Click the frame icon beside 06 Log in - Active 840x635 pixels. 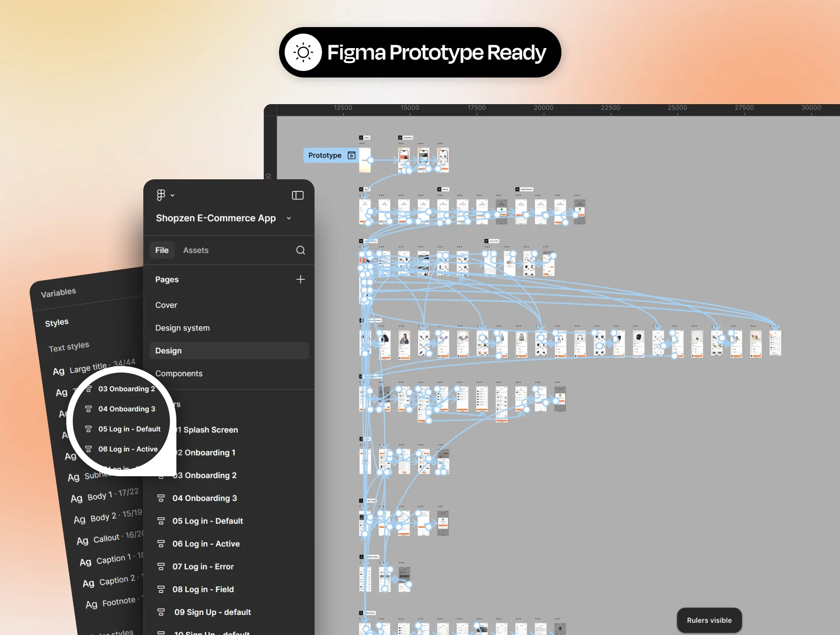[161, 544]
